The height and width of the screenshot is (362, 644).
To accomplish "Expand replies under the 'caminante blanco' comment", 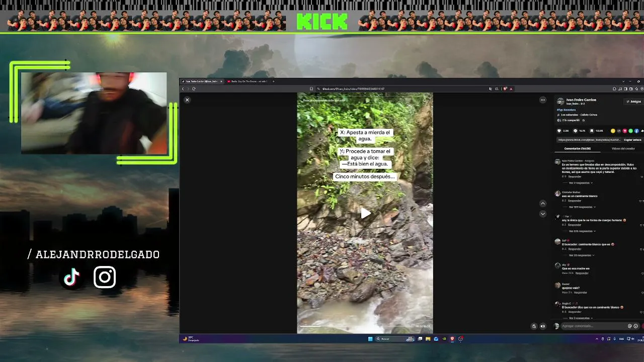I will 582,207.
